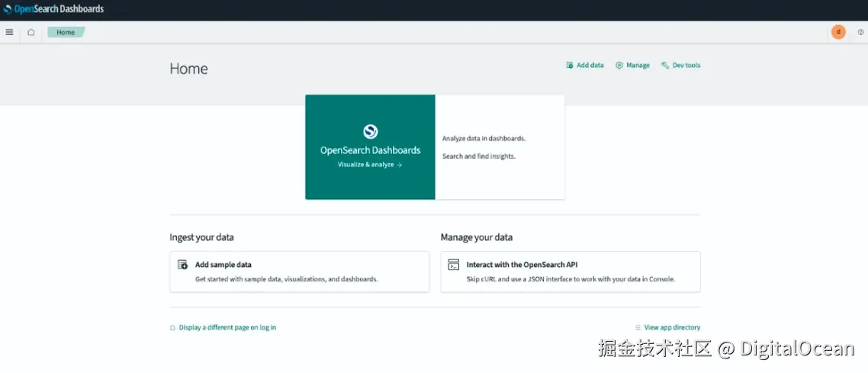Open the Manage link

pyautogui.click(x=638, y=66)
